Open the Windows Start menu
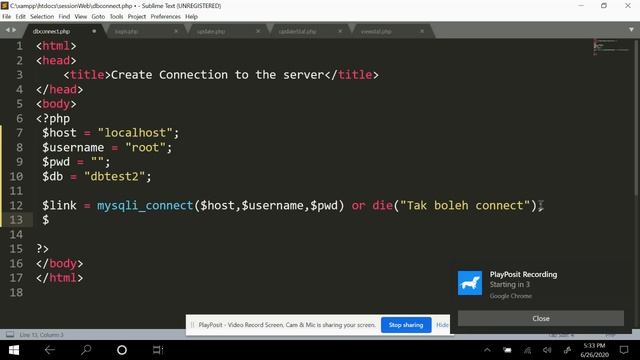 14,350
